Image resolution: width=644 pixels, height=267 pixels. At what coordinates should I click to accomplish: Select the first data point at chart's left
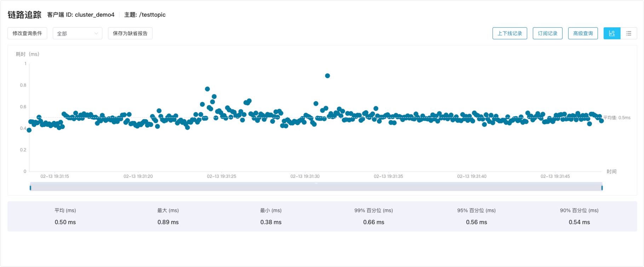29,130
